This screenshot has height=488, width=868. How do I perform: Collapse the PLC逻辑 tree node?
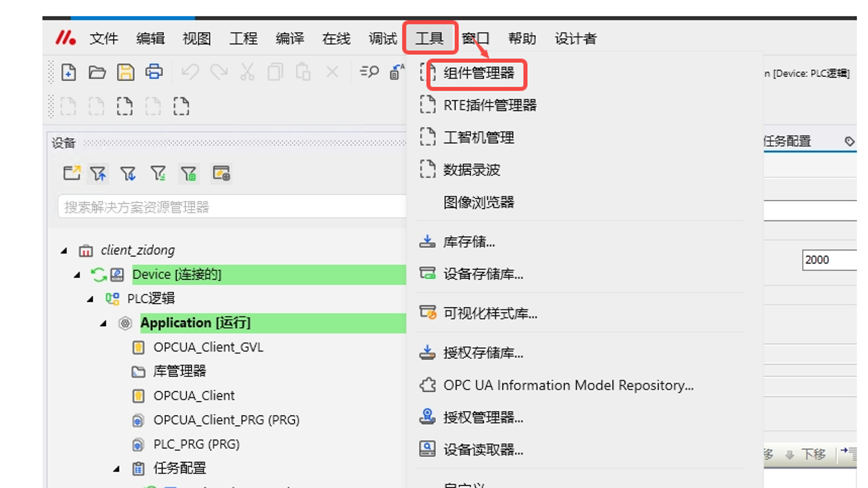coord(90,299)
